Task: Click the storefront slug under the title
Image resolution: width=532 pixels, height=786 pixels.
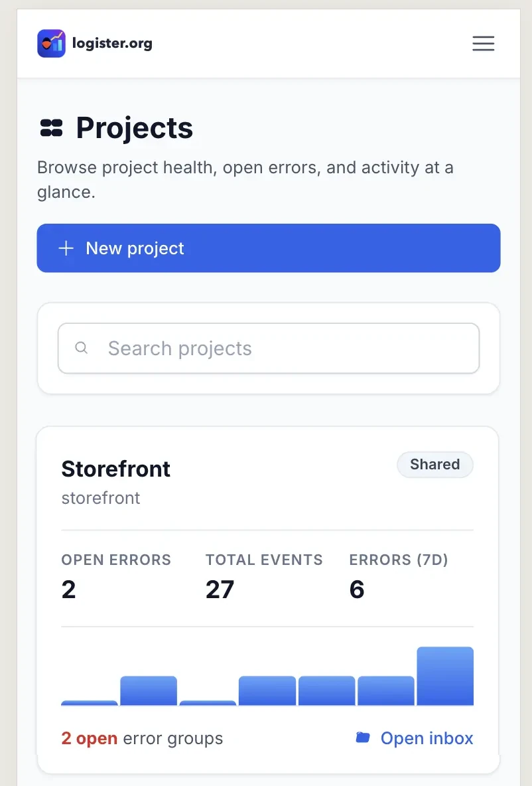Action: tap(100, 498)
